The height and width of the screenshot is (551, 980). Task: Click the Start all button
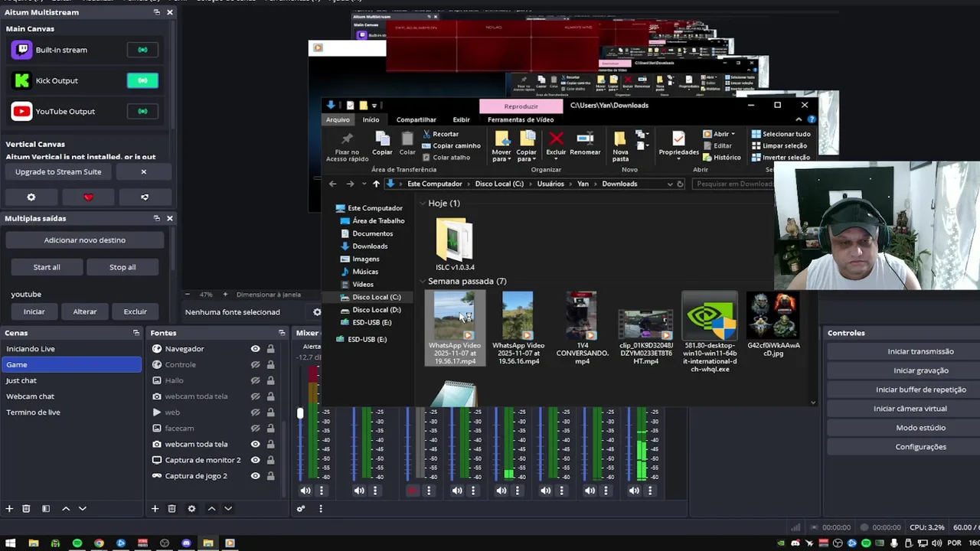(x=47, y=267)
